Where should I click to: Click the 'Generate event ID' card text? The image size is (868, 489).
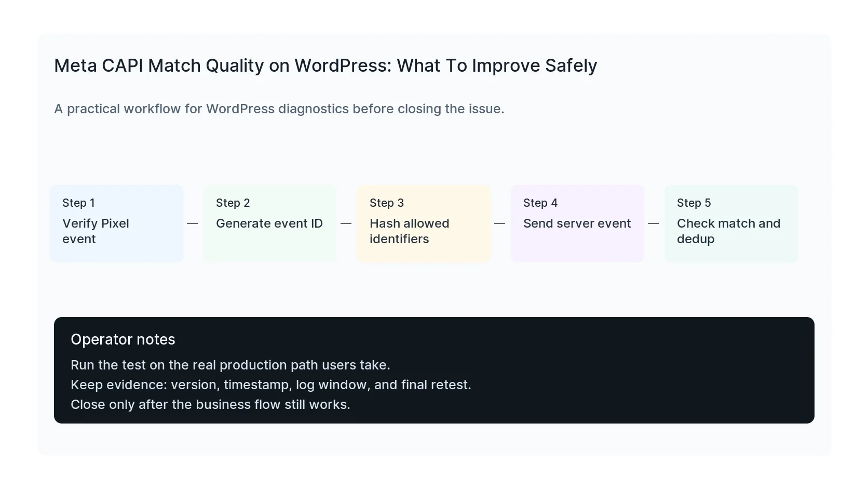tap(269, 223)
